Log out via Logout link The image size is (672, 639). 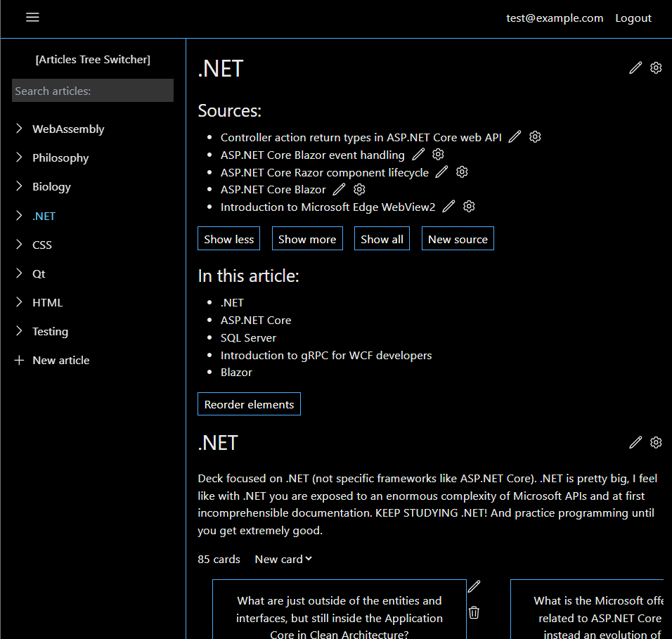(x=633, y=18)
